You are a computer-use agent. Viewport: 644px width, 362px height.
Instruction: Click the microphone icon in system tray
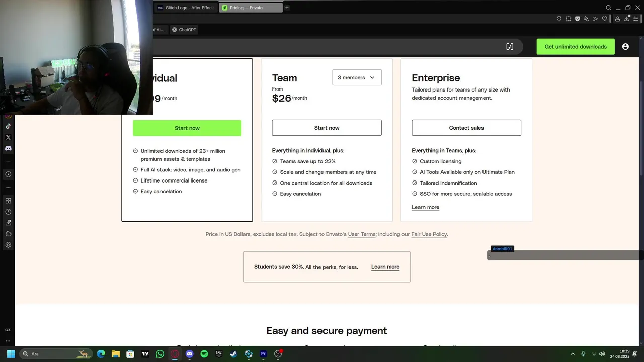coord(583,354)
